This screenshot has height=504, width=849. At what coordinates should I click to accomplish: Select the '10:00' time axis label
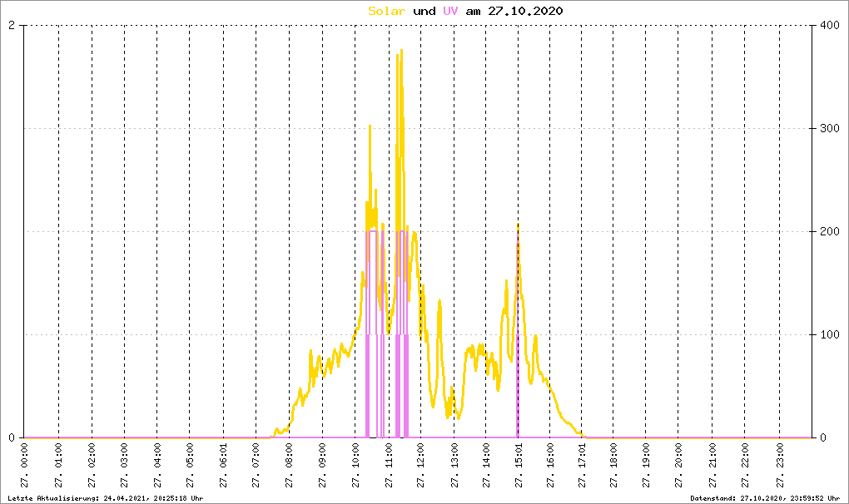355,465
